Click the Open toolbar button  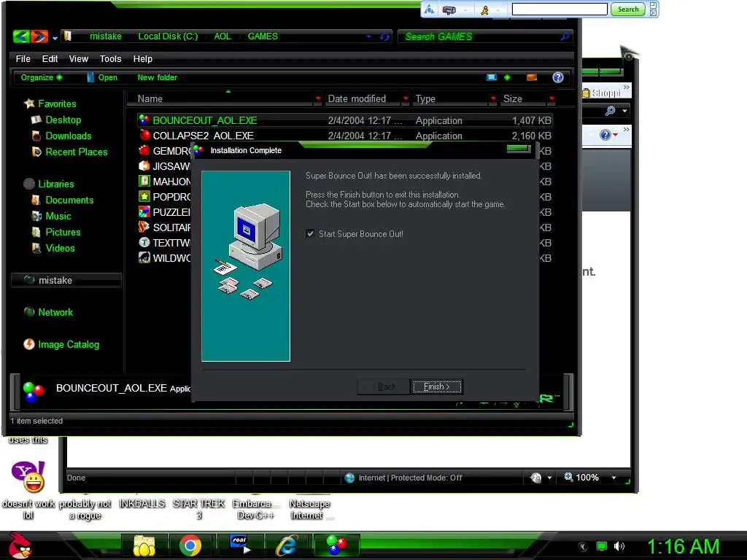coord(102,77)
